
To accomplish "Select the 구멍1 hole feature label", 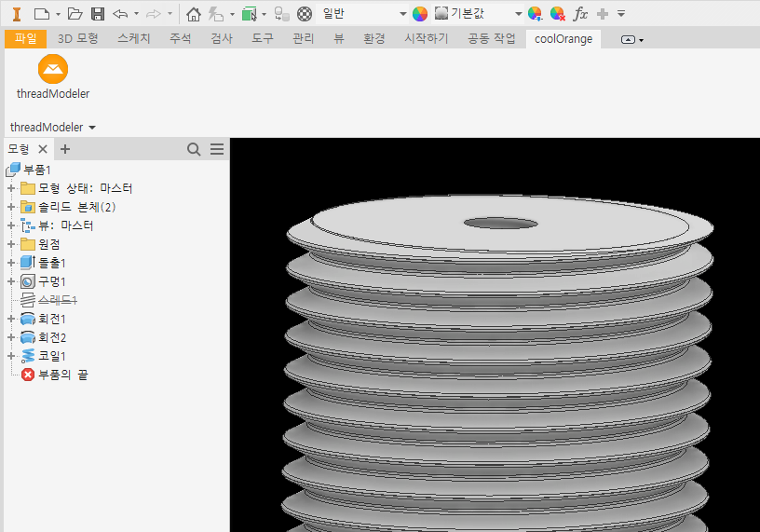I will [52, 281].
